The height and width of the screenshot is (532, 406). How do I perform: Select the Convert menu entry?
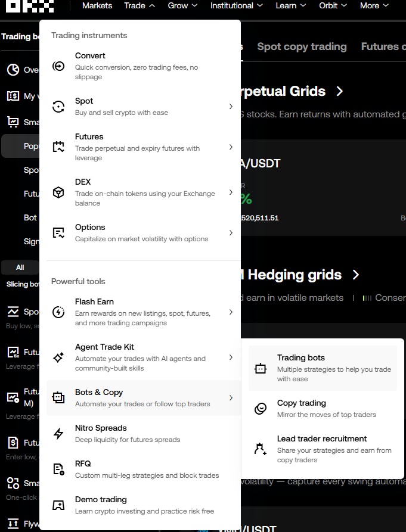pyautogui.click(x=144, y=66)
